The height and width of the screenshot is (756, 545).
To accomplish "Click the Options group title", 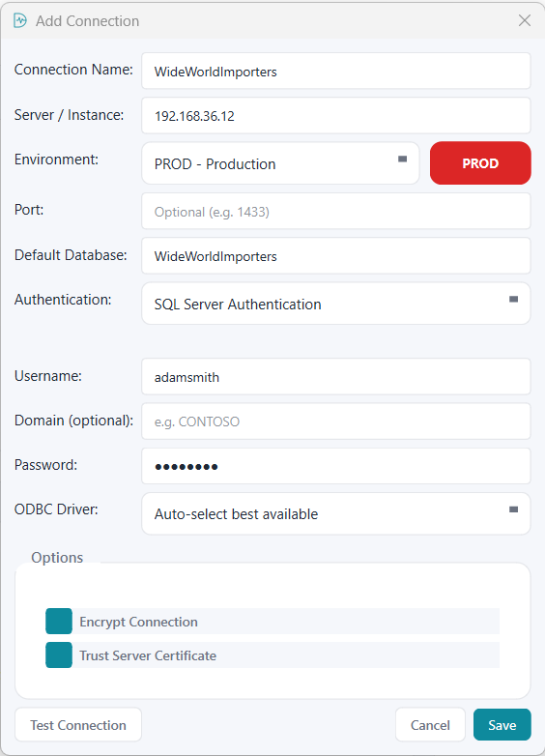I will [x=57, y=558].
